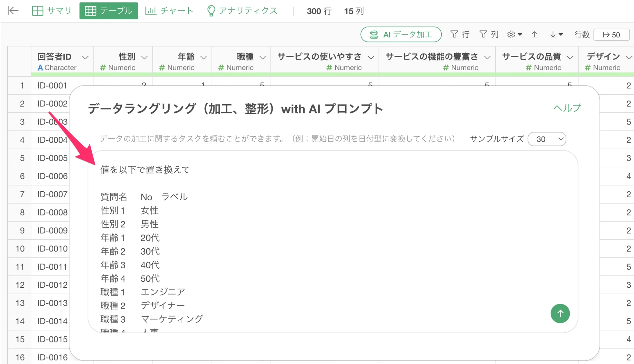Click the green send prompt arrow button
634x364 pixels.
(x=560, y=313)
